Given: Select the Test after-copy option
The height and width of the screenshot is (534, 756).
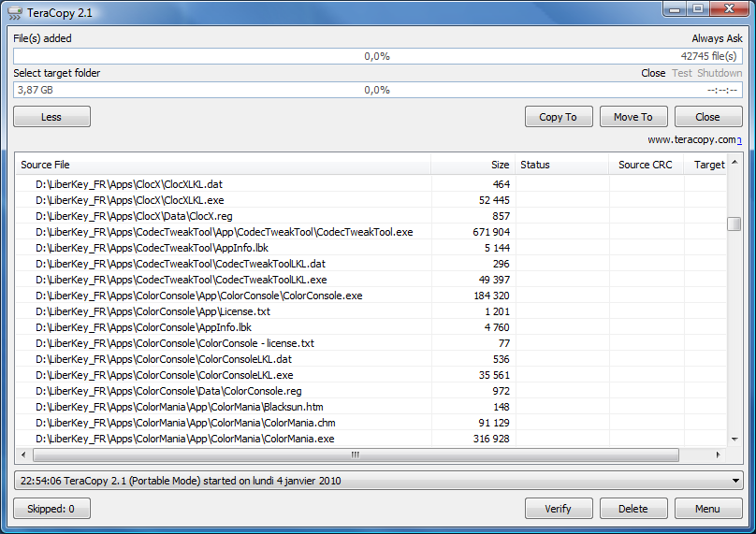Looking at the screenshot, I should [682, 73].
